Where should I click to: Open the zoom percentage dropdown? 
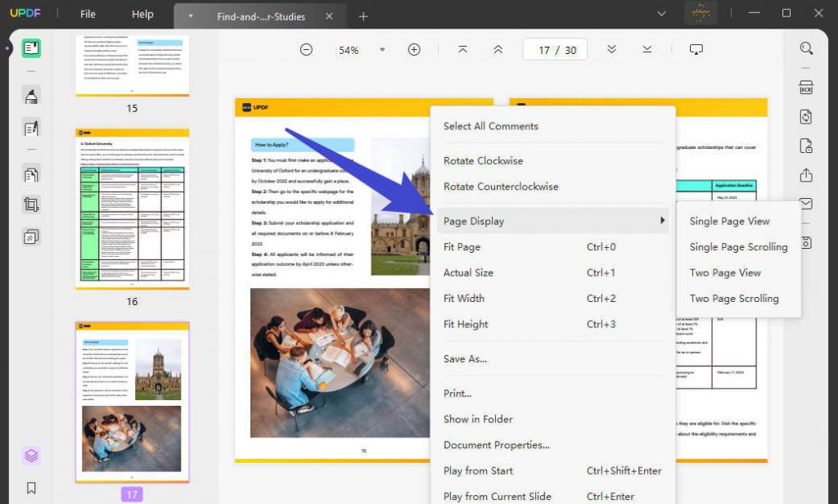pos(381,49)
